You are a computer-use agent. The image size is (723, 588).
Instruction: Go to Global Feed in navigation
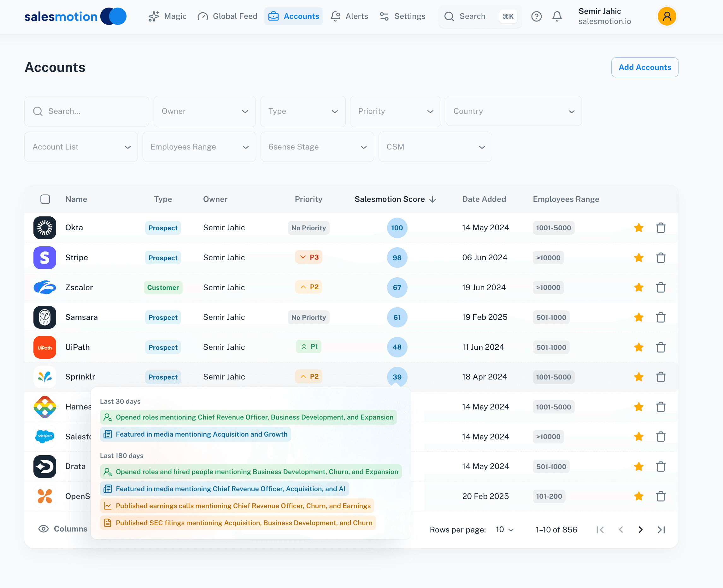(x=227, y=16)
